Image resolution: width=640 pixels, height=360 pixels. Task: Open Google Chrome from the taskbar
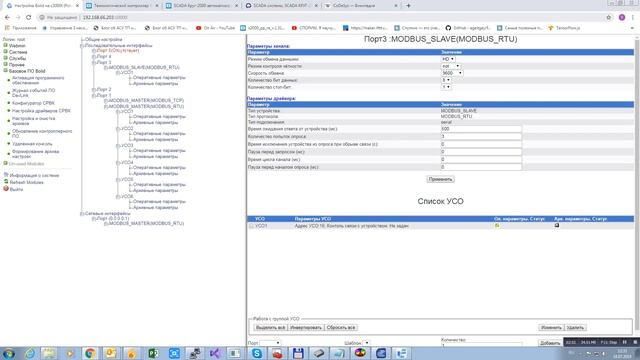(x=91, y=353)
